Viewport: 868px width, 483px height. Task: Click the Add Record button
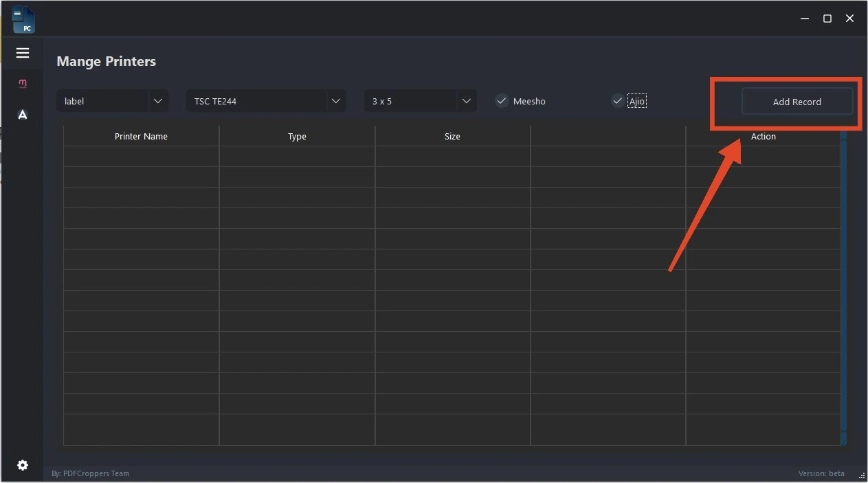[797, 102]
